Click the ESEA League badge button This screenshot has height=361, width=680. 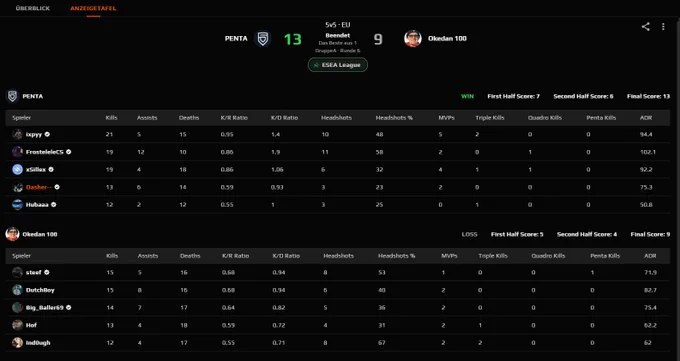(x=338, y=65)
